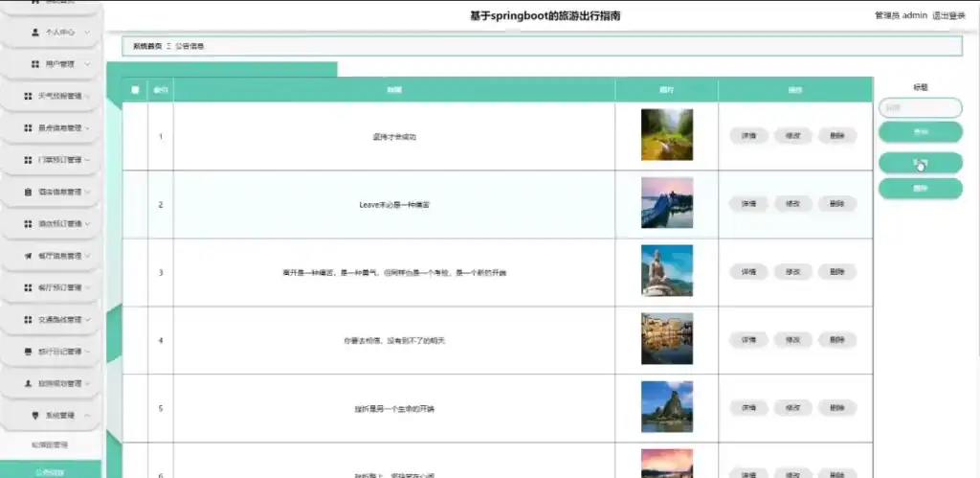Expand the 景点信息管理 menu chevron
The width and height of the screenshot is (980, 478).
coord(87,127)
